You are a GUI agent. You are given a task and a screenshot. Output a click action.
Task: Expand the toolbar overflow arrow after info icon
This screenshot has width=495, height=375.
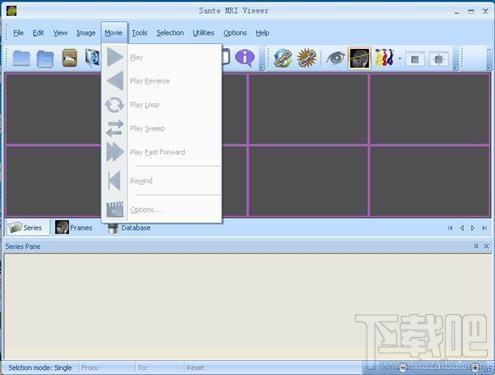[x=262, y=68]
